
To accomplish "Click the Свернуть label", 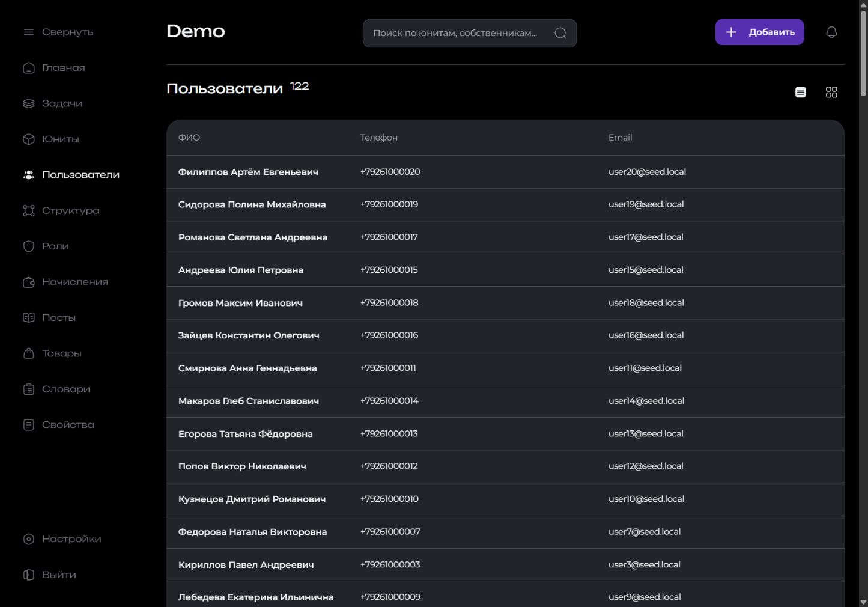I will (68, 32).
